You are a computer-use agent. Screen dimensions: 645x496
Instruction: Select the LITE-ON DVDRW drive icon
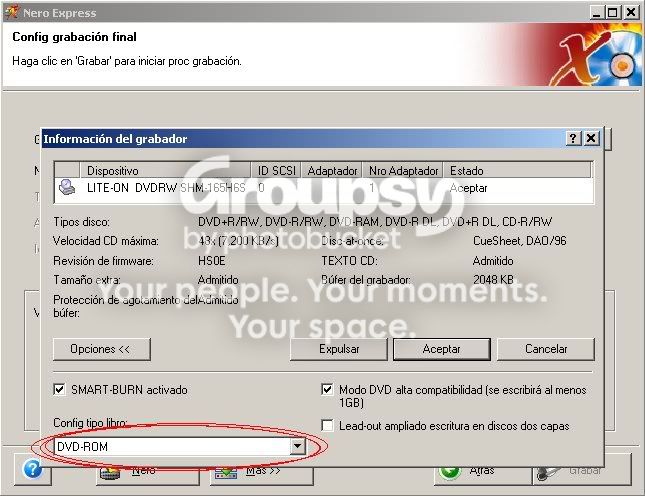tap(67, 187)
